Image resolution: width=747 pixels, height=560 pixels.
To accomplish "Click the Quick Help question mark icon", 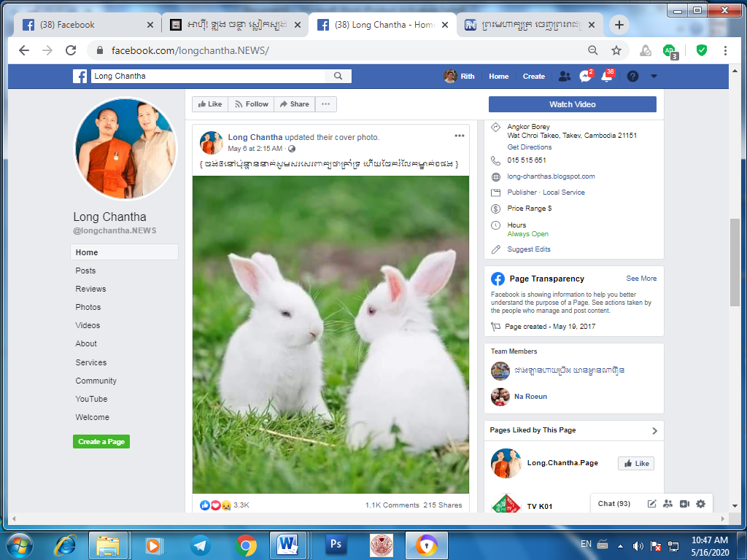I will pyautogui.click(x=632, y=76).
